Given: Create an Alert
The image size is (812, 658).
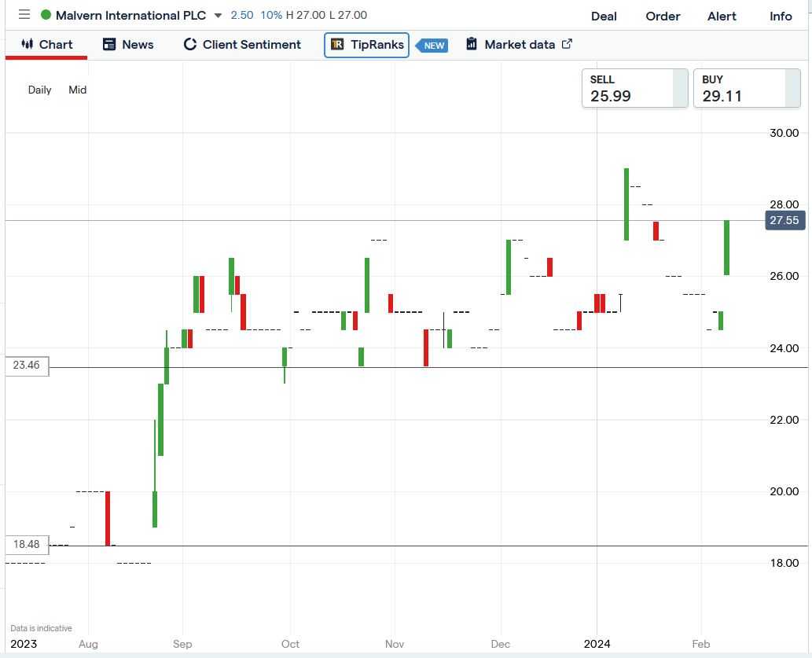Looking at the screenshot, I should click(x=722, y=16).
